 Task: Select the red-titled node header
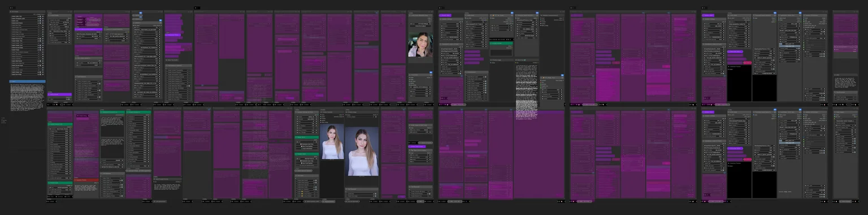[86, 180]
